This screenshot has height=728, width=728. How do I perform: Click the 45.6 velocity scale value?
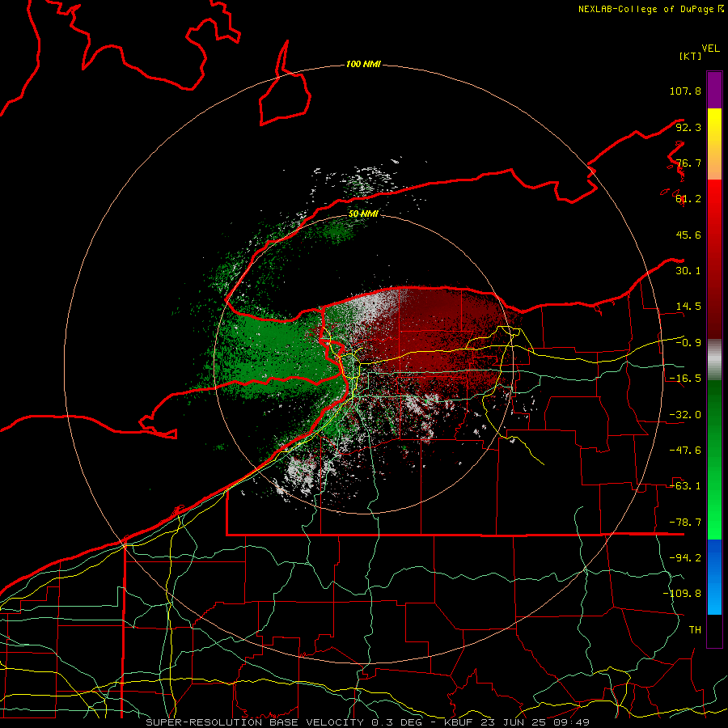tap(688, 235)
